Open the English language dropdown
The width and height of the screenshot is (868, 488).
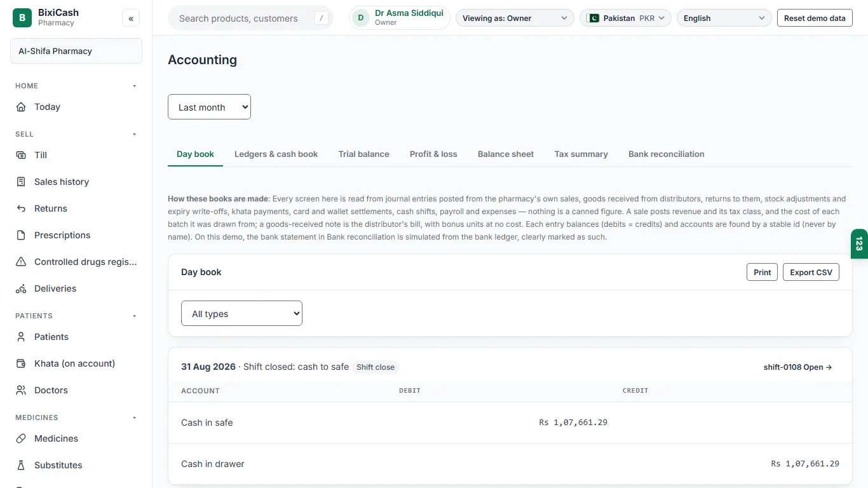724,18
